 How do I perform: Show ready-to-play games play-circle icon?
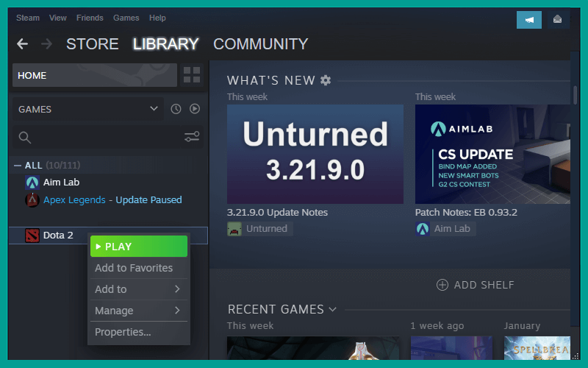(x=195, y=109)
